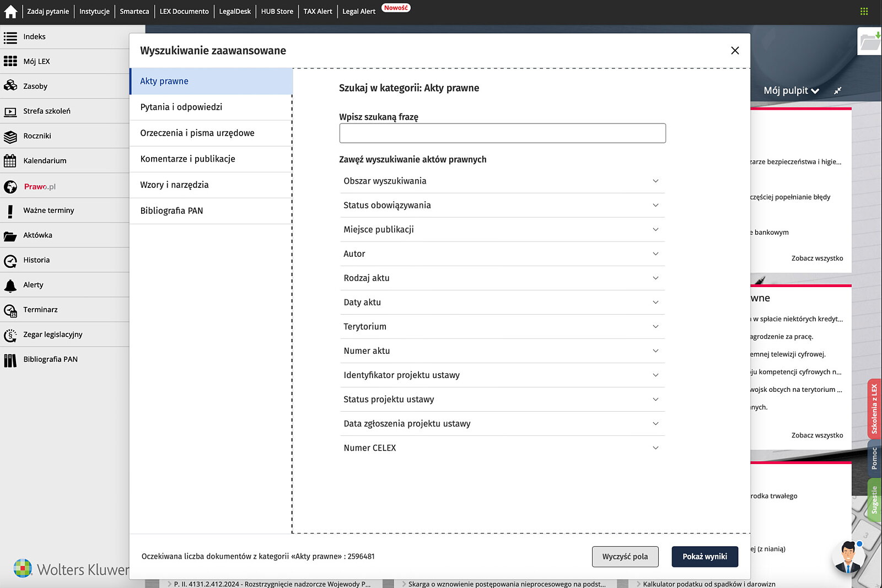Click the home icon in top bar
This screenshot has width=882, height=588.
tap(10, 12)
